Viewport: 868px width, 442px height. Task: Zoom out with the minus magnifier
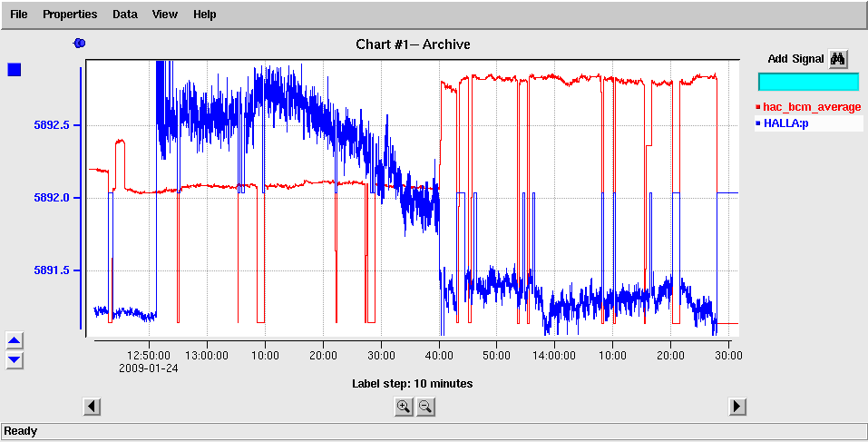[x=425, y=407]
